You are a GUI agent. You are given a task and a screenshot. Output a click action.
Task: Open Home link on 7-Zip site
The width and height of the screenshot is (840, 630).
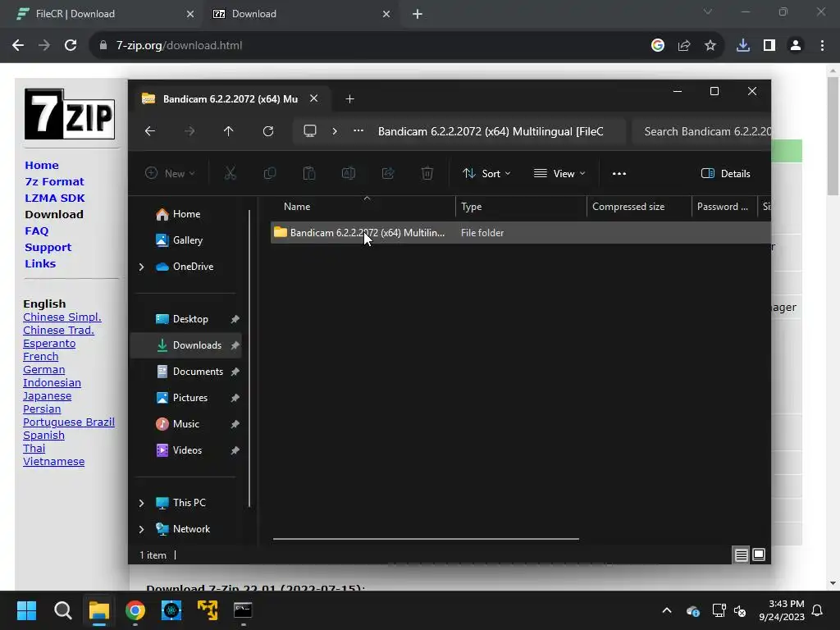point(42,166)
